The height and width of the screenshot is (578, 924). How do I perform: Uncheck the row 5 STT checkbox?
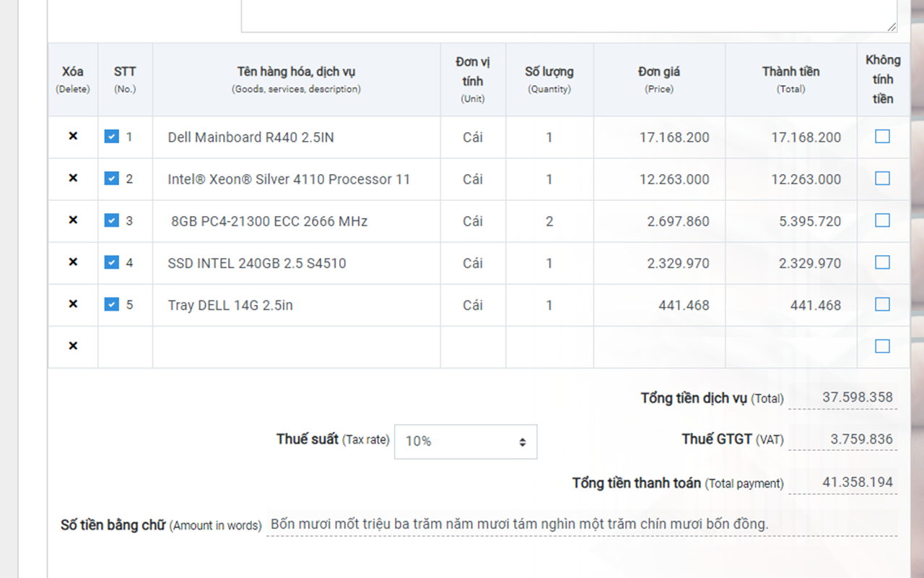click(x=111, y=304)
